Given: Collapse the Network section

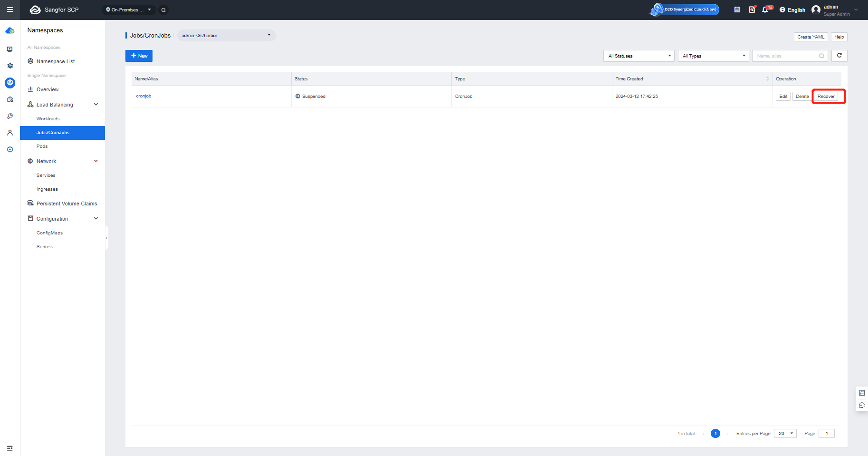Looking at the screenshot, I should (96, 161).
